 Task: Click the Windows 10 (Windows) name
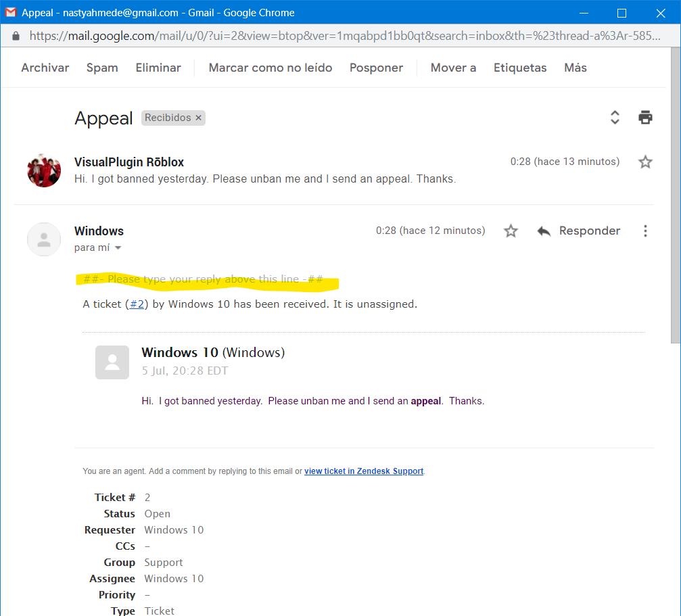tap(213, 352)
